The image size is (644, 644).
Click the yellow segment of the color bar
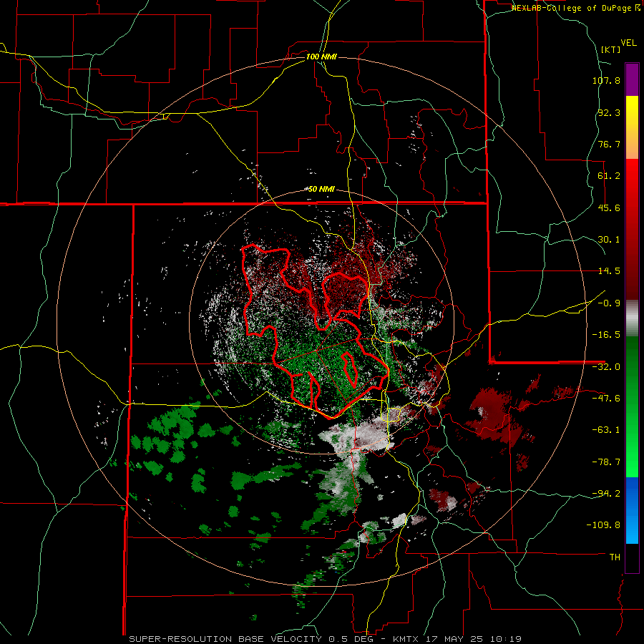point(632,127)
